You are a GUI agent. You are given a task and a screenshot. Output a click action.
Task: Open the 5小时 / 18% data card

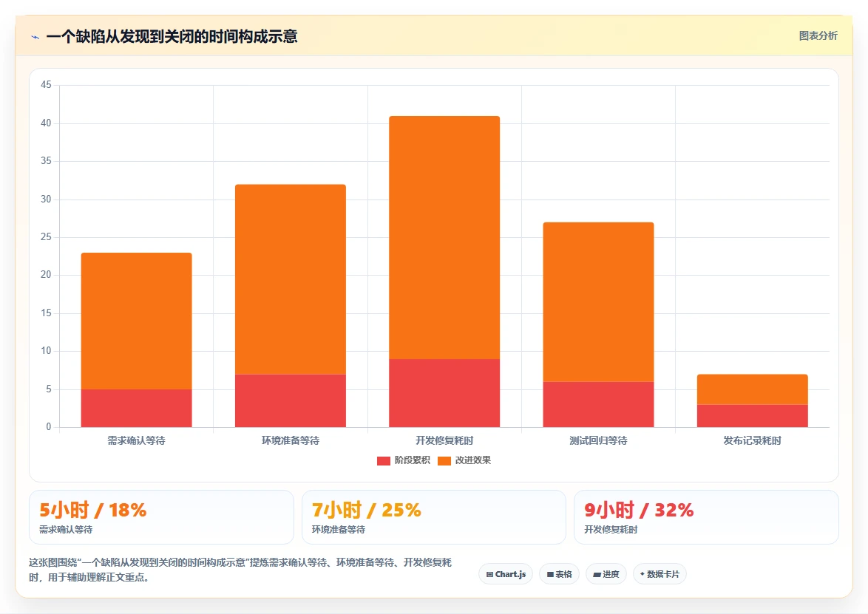point(161,517)
